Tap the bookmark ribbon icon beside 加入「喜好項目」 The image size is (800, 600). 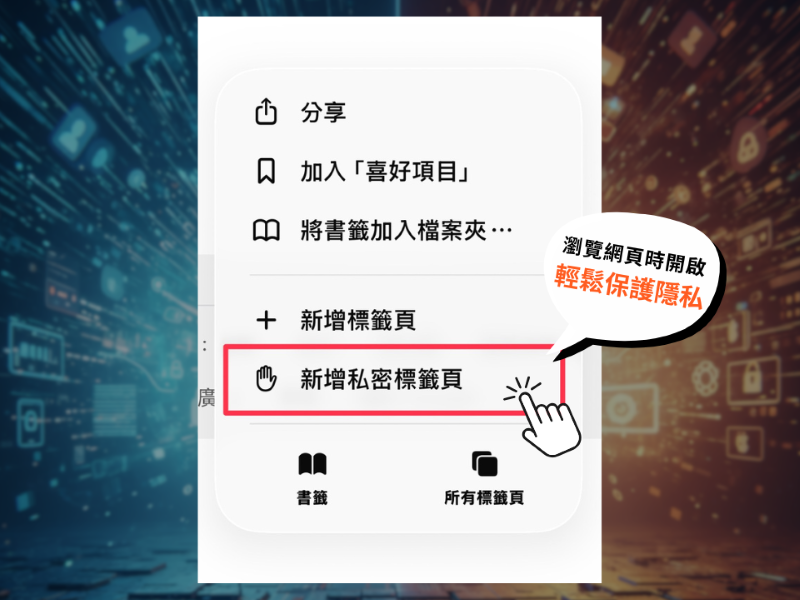(266, 171)
